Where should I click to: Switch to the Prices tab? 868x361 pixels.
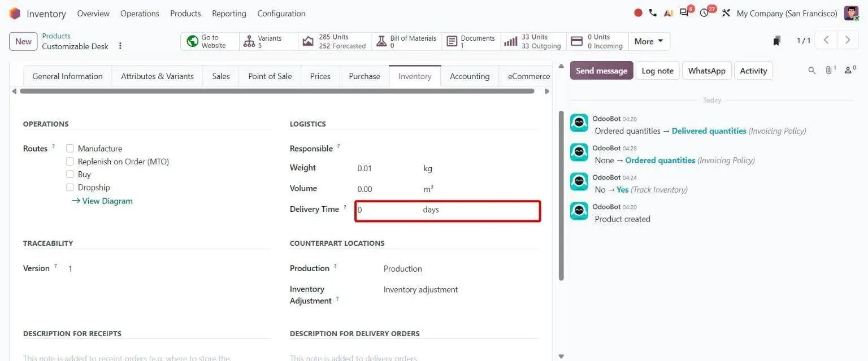(x=320, y=76)
